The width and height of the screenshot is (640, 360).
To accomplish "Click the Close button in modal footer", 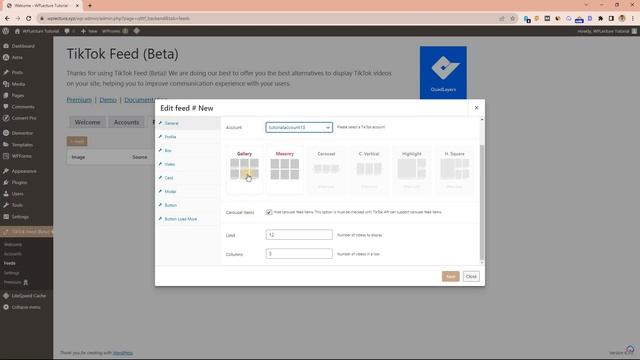I will (x=471, y=276).
